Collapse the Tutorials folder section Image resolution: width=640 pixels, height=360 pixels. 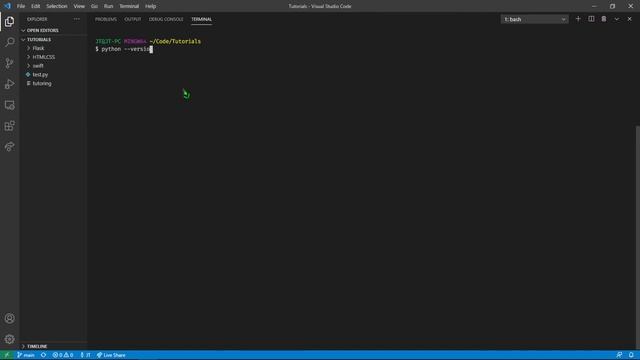(53, 40)
